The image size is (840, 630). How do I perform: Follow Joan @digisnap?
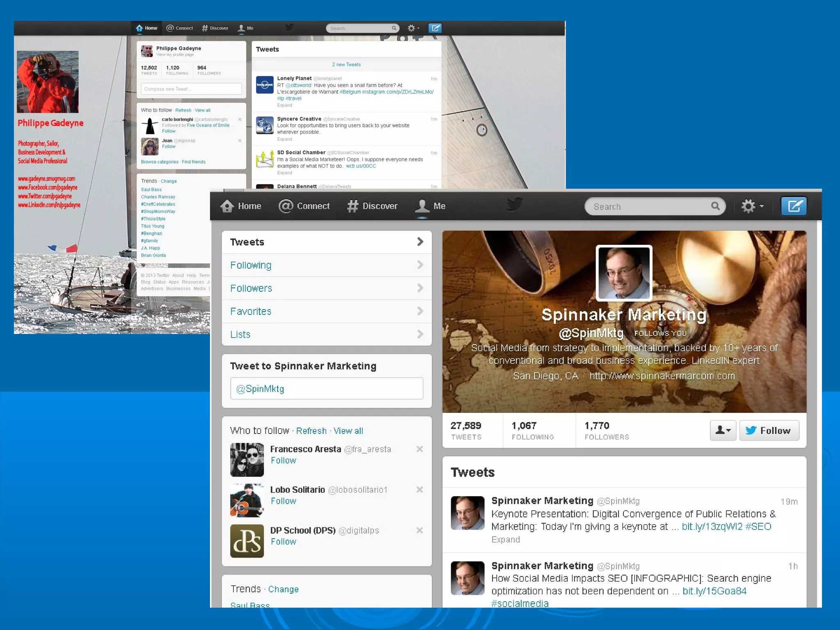point(169,146)
